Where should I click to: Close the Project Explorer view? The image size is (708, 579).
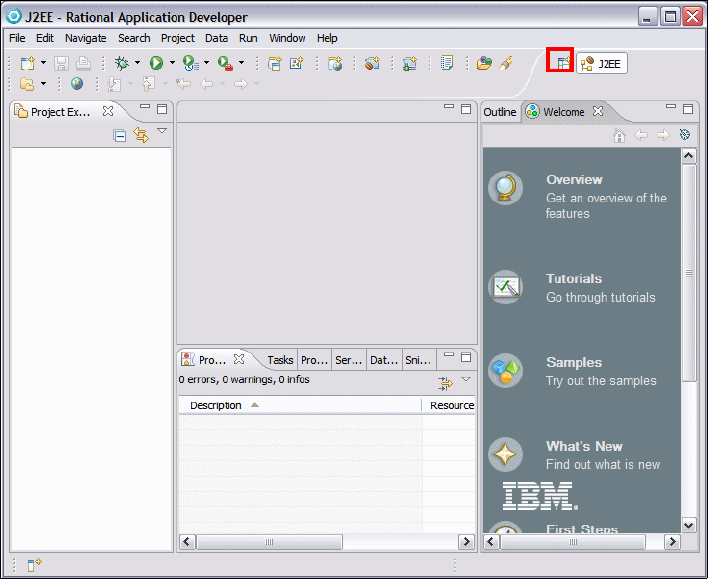[x=108, y=111]
